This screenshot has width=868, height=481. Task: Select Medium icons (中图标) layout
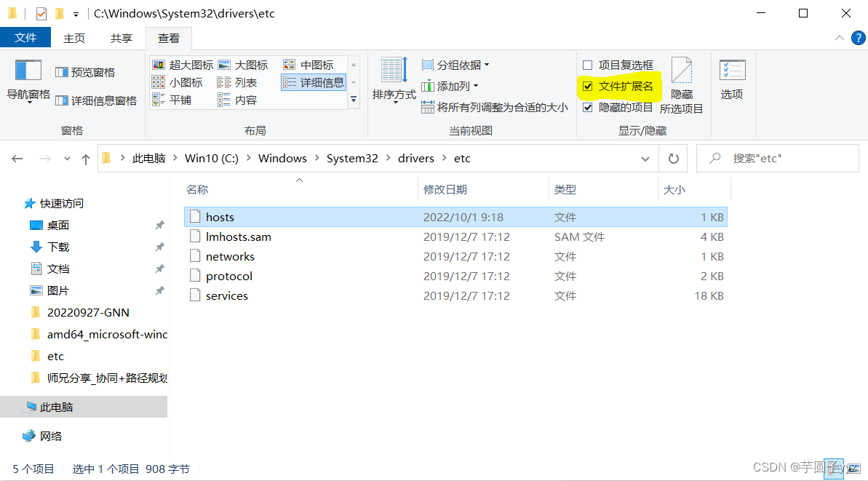(308, 65)
